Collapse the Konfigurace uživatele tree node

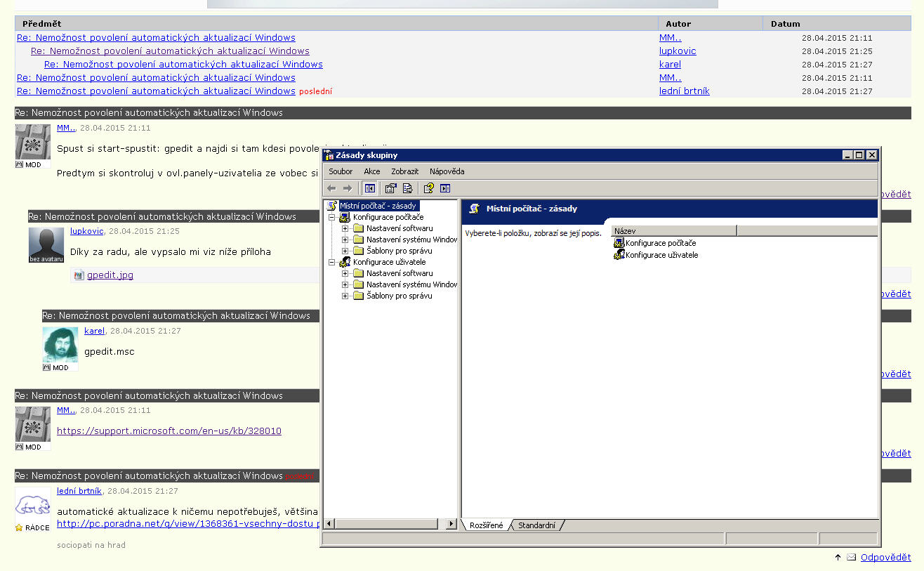(331, 262)
